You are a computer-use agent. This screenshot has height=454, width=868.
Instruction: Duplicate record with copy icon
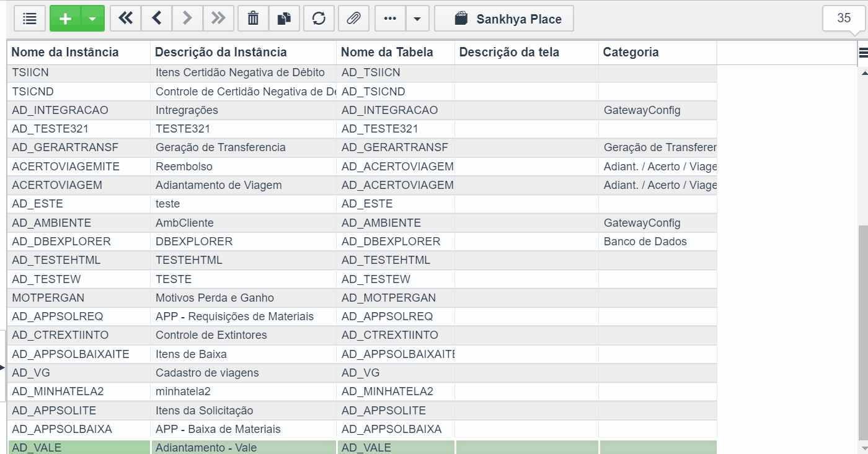(284, 19)
